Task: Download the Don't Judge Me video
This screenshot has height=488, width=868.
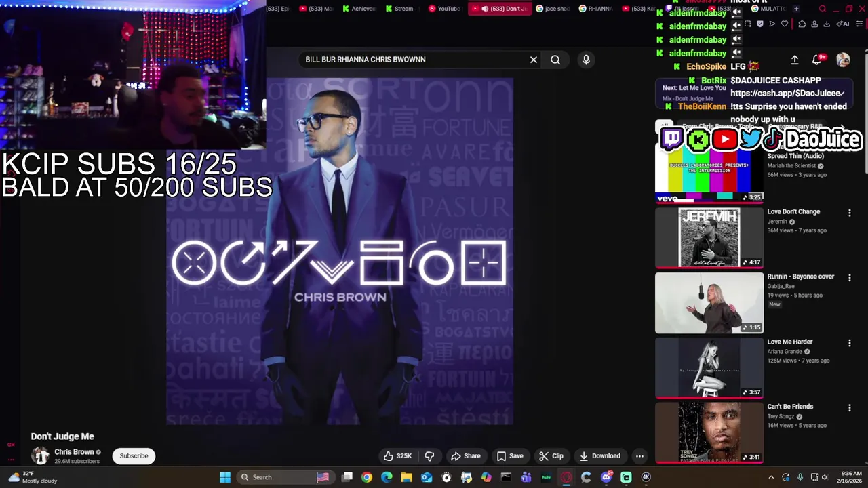Action: point(600,456)
